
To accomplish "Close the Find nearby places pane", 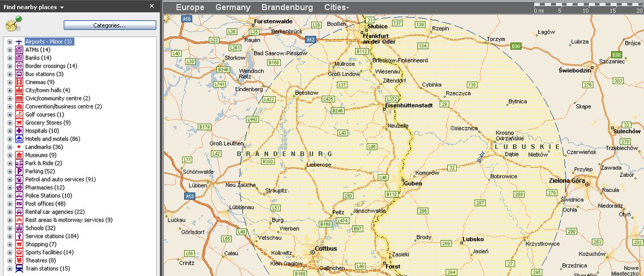I will 152,6.
